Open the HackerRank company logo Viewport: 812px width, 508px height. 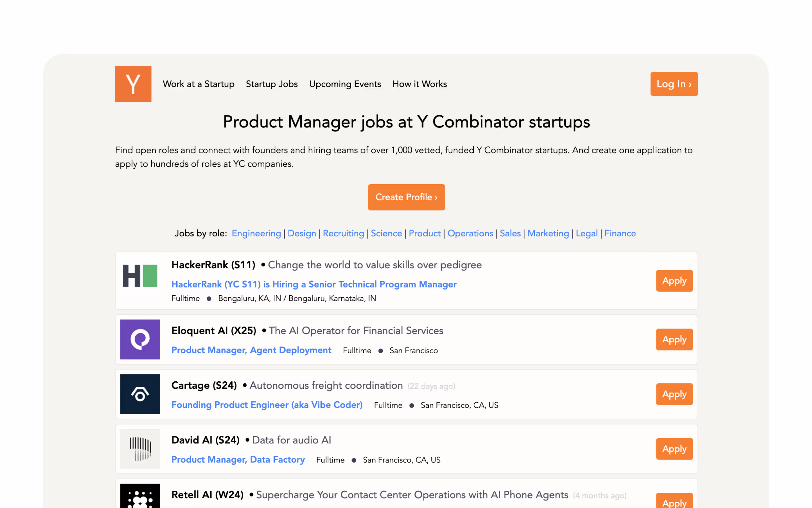(140, 276)
